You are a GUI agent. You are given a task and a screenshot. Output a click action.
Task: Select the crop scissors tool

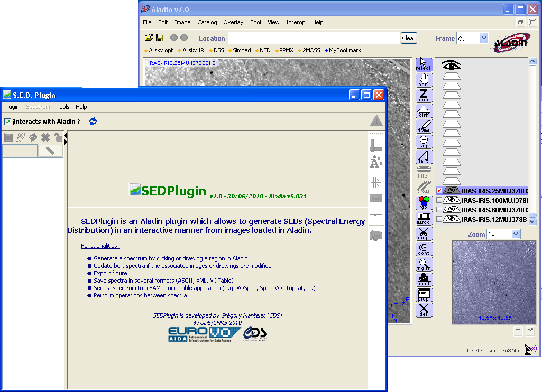click(x=424, y=234)
